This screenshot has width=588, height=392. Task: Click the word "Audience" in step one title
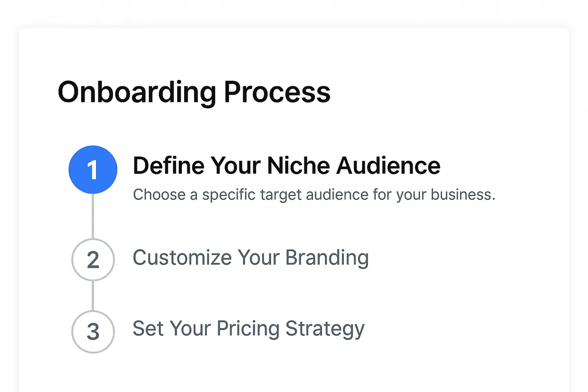tap(388, 165)
